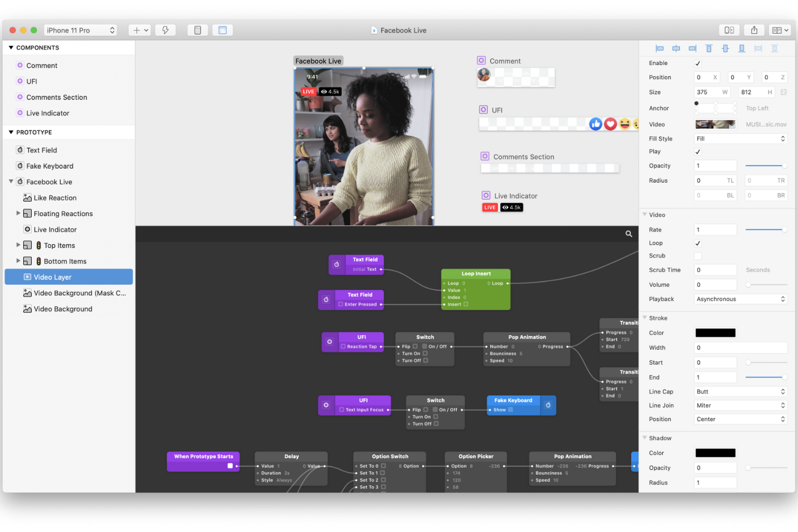Toggle the size aspect lock icon
Viewport: 798px width, 532px height.
coord(783,92)
